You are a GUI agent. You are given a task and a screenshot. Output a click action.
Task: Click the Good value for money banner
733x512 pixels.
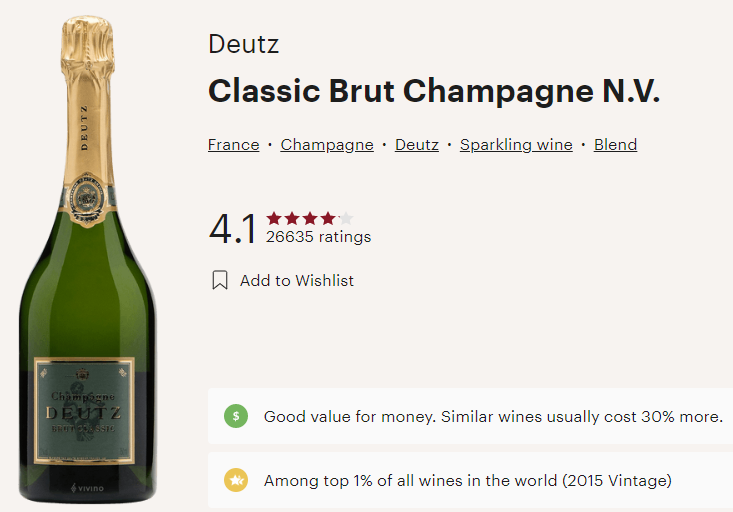[x=493, y=416]
